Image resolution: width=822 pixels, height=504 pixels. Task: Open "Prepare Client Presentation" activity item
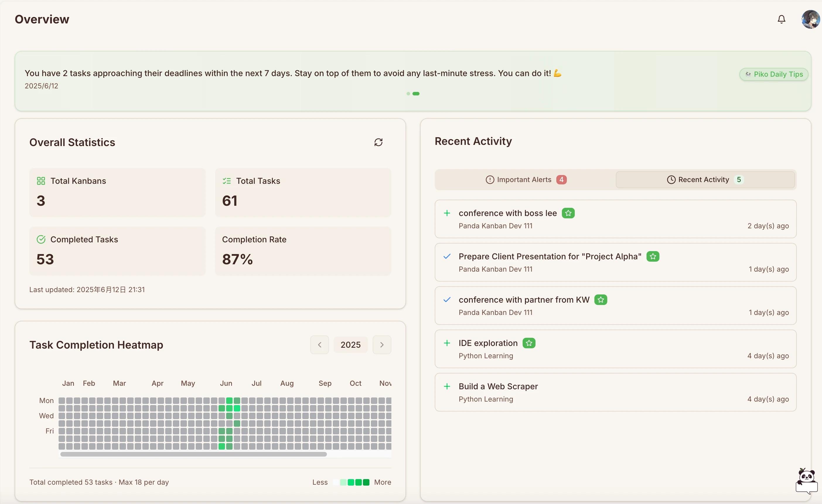pyautogui.click(x=615, y=262)
